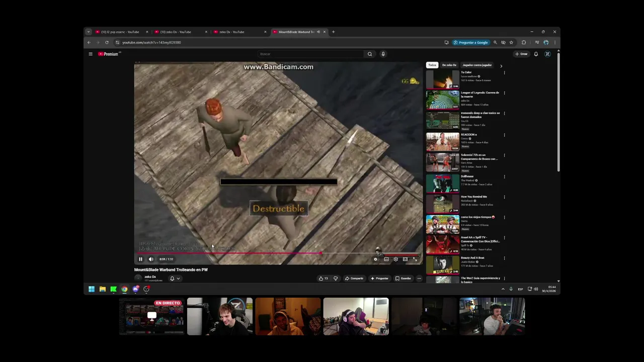Start voice search with the microphone icon
This screenshot has height=362, width=644.
383,54
